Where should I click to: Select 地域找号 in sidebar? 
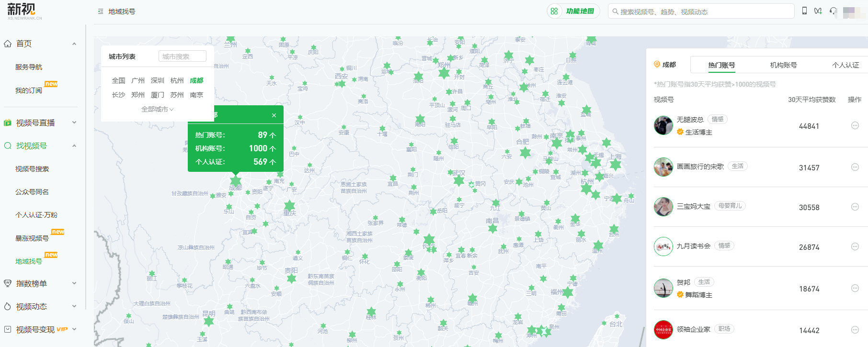pos(29,261)
